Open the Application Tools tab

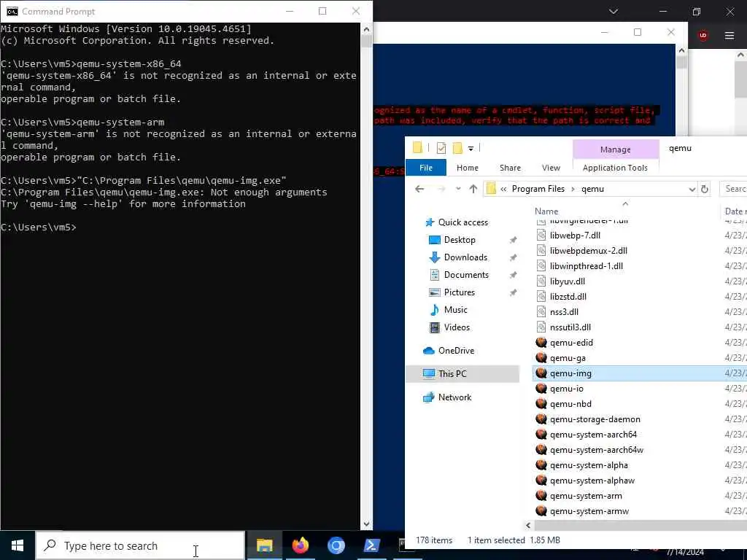click(615, 168)
